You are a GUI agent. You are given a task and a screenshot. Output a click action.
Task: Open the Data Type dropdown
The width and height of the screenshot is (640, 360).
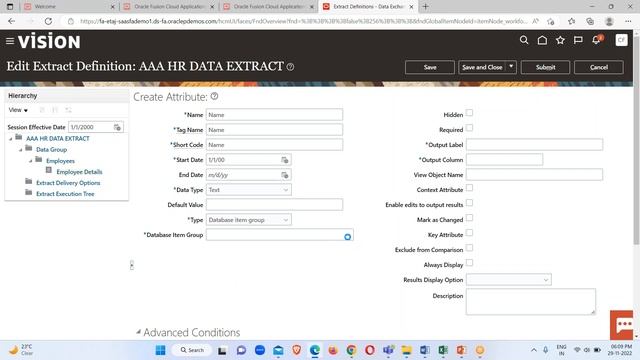pyautogui.click(x=249, y=190)
